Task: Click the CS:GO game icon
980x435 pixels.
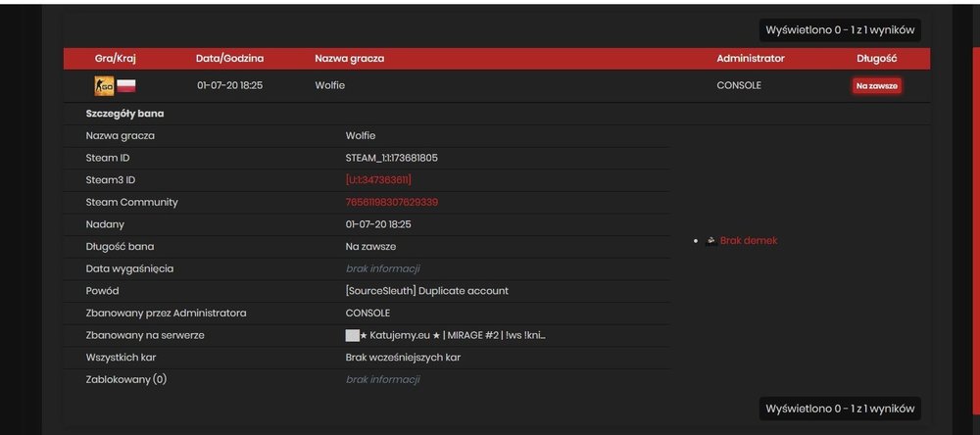Action: [x=105, y=85]
